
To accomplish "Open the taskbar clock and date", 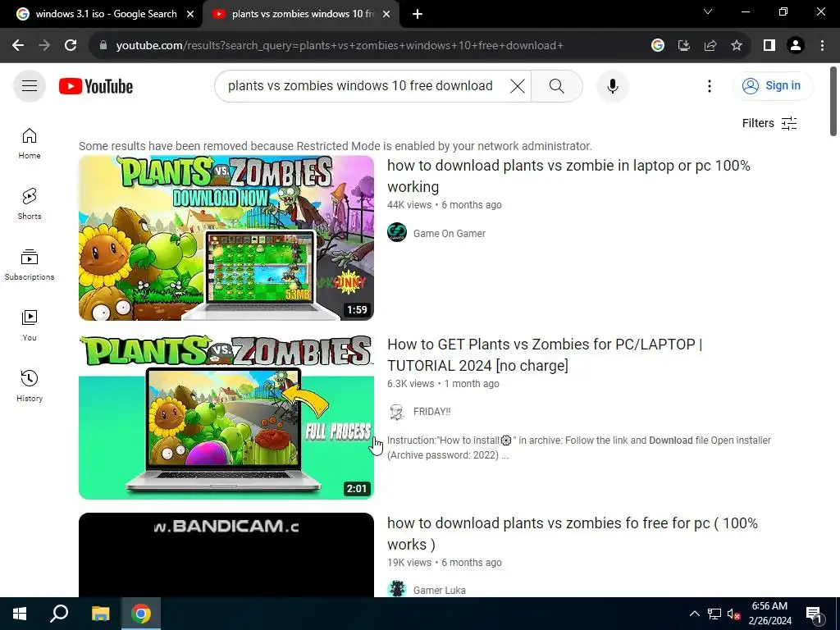I will point(769,614).
